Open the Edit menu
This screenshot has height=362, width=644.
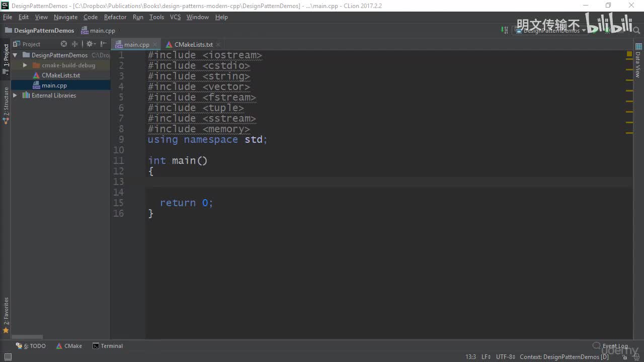tap(24, 17)
